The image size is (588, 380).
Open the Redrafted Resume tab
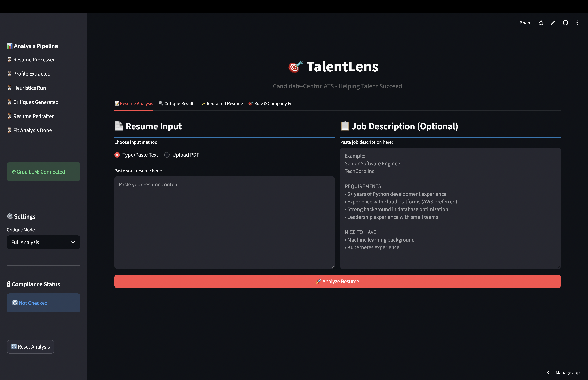coord(222,104)
